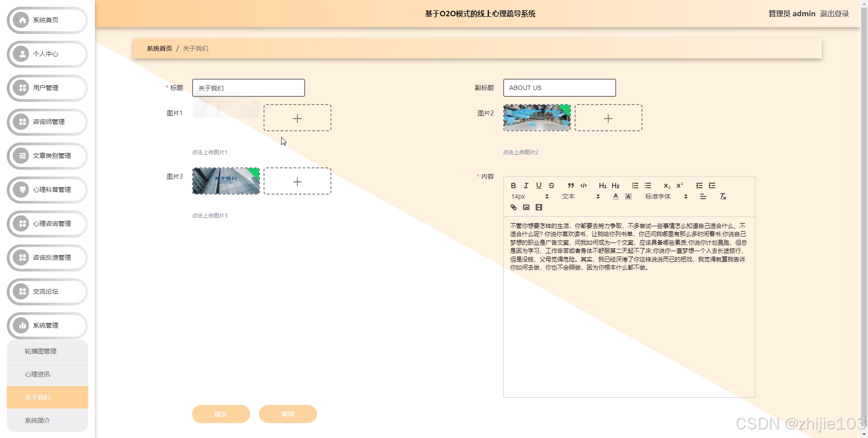The height and width of the screenshot is (438, 868).
Task: Open 系统首页 from the breadcrumb
Action: click(159, 48)
